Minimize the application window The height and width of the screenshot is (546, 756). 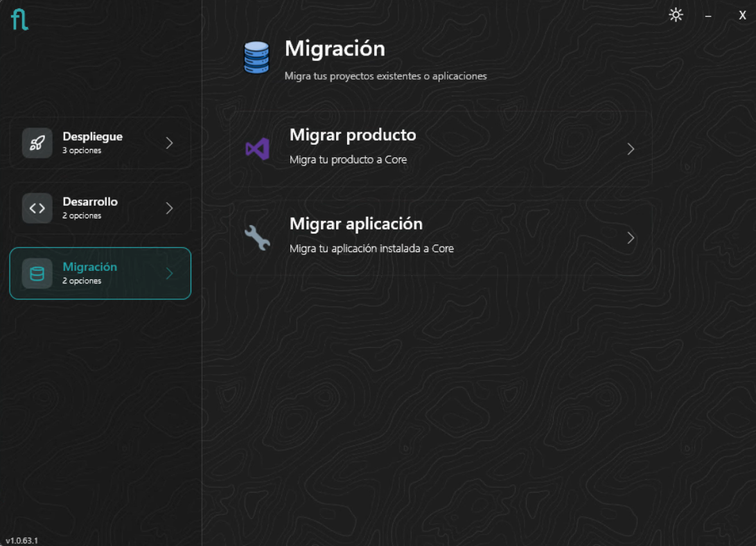707,16
